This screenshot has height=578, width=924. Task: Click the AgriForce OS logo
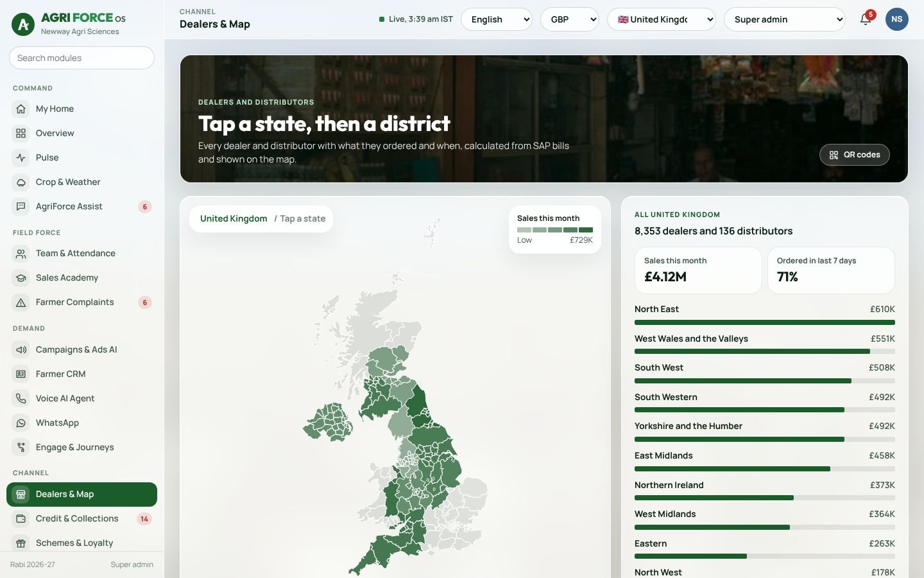click(x=24, y=24)
